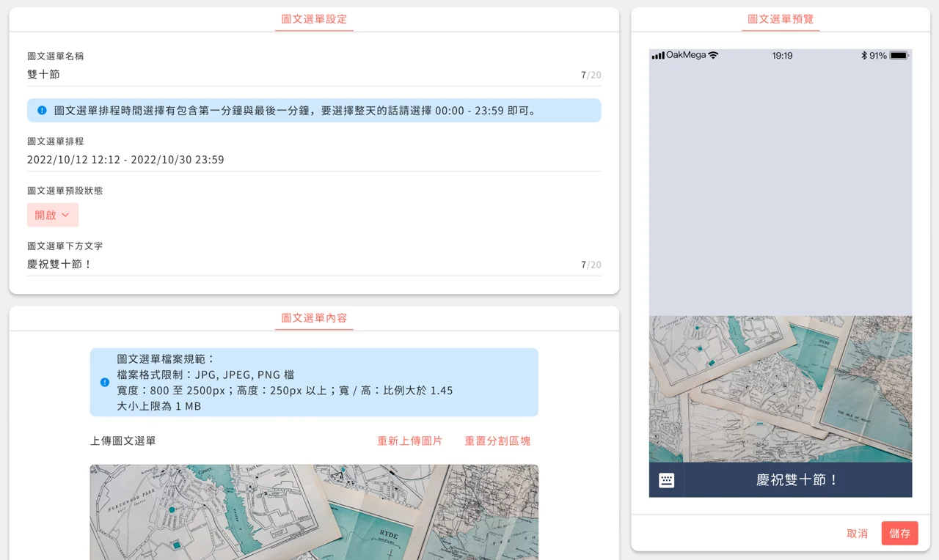
Task: Click the width and height rule line with 1.45
Action: [285, 391]
